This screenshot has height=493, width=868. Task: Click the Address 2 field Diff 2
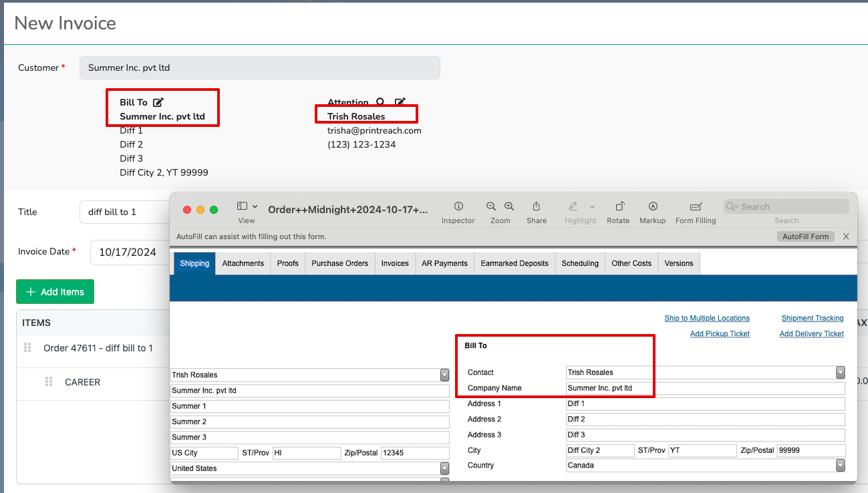(x=706, y=419)
